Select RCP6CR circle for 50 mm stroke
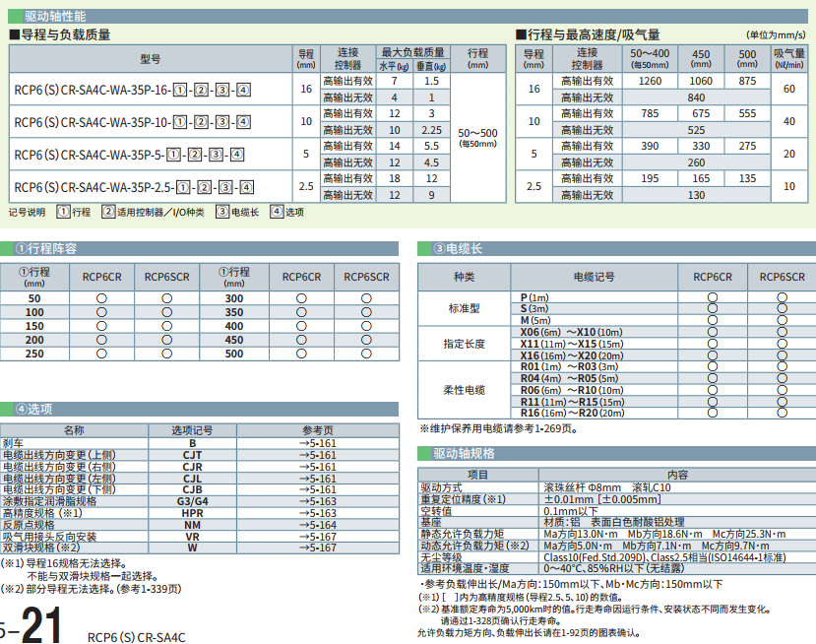Screen dimensions: 816x644 (101, 298)
